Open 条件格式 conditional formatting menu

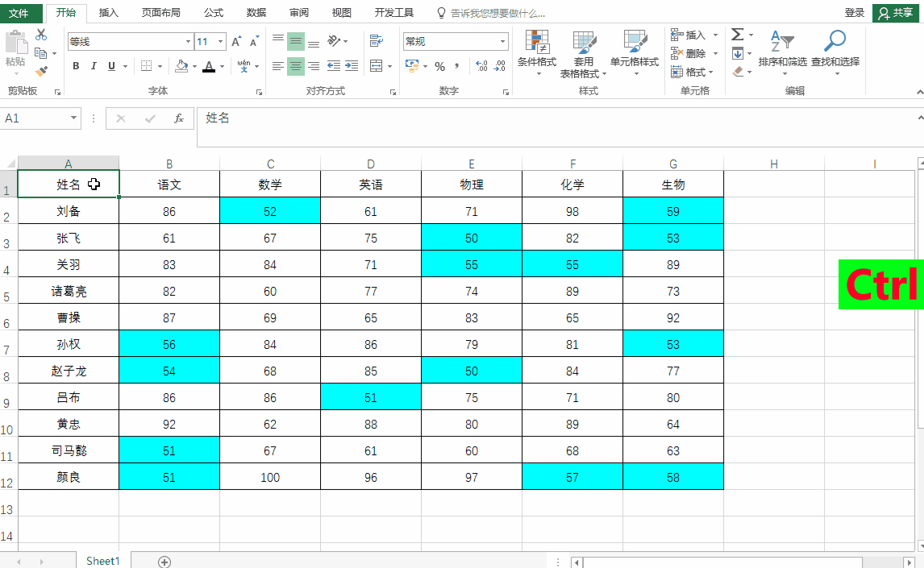coord(537,54)
